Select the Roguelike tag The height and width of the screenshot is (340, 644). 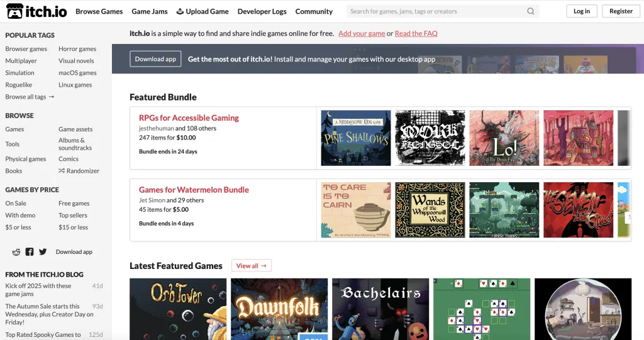(18, 85)
